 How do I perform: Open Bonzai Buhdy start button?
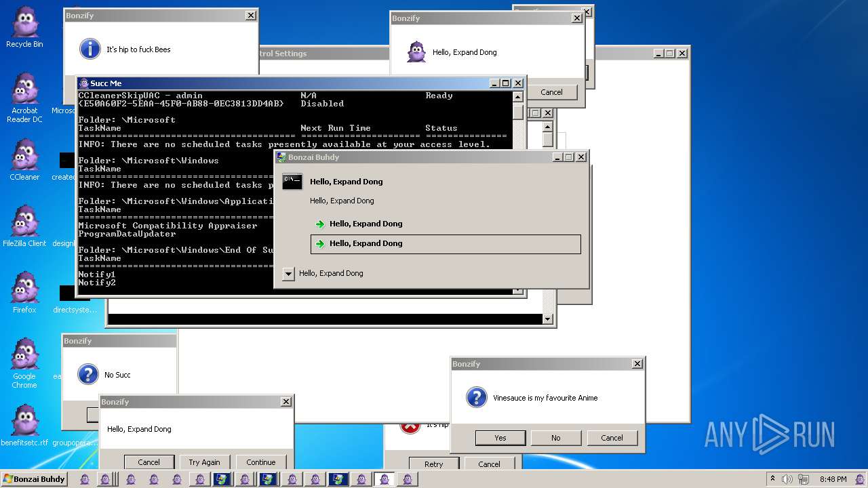point(34,479)
